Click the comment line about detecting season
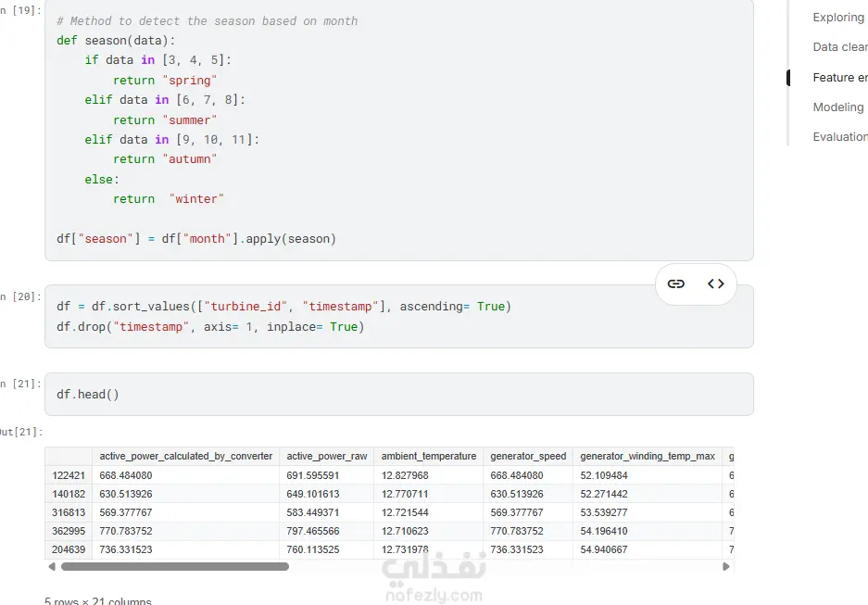Screen dimensions: 868x605 click(x=207, y=21)
